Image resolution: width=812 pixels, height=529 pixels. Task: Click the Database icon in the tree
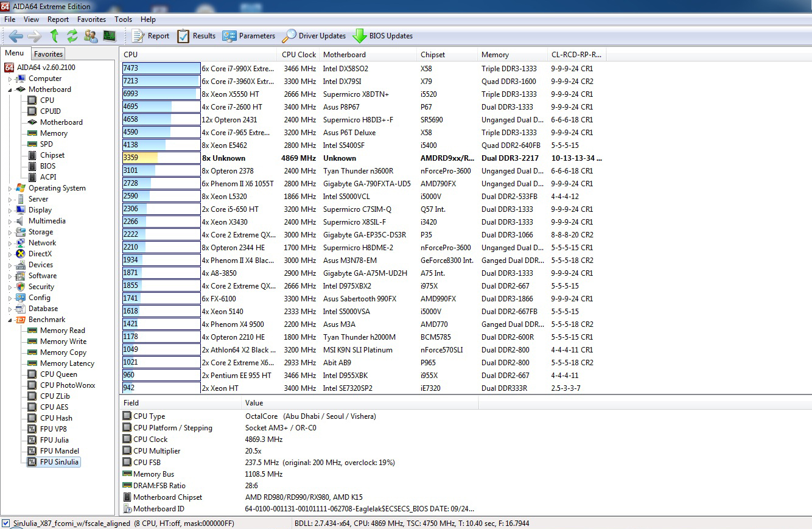click(21, 309)
